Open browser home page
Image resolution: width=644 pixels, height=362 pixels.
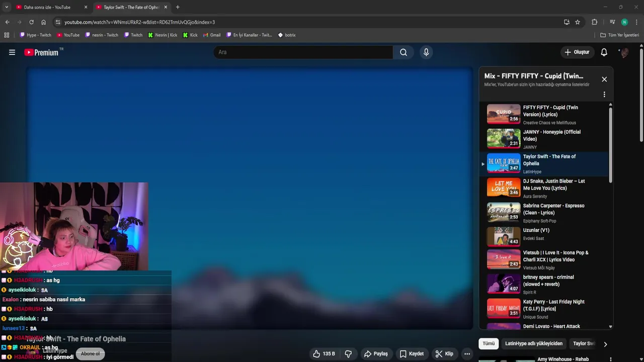pos(43,22)
